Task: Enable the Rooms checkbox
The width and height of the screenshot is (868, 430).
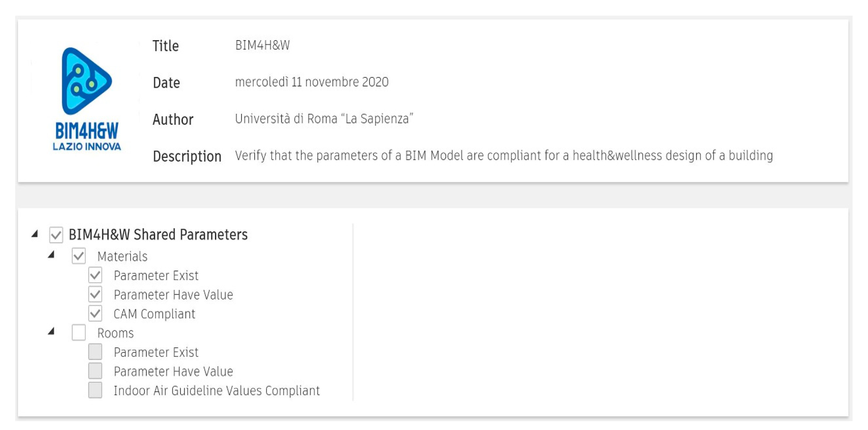Action: tap(79, 333)
